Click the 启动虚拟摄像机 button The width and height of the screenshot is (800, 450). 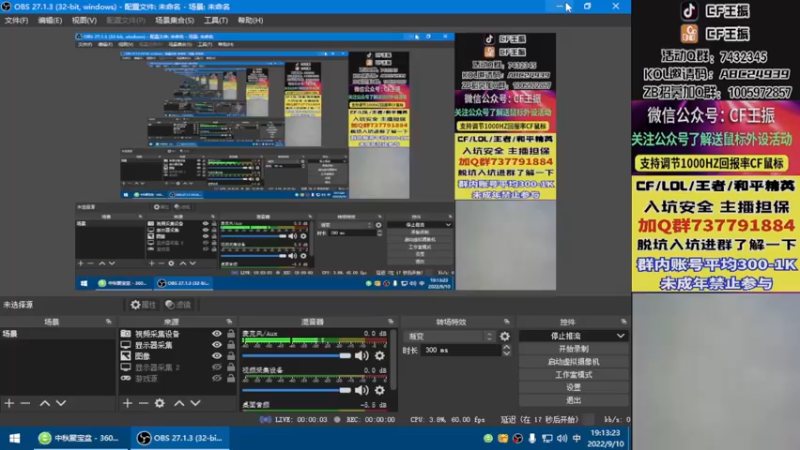tap(573, 362)
